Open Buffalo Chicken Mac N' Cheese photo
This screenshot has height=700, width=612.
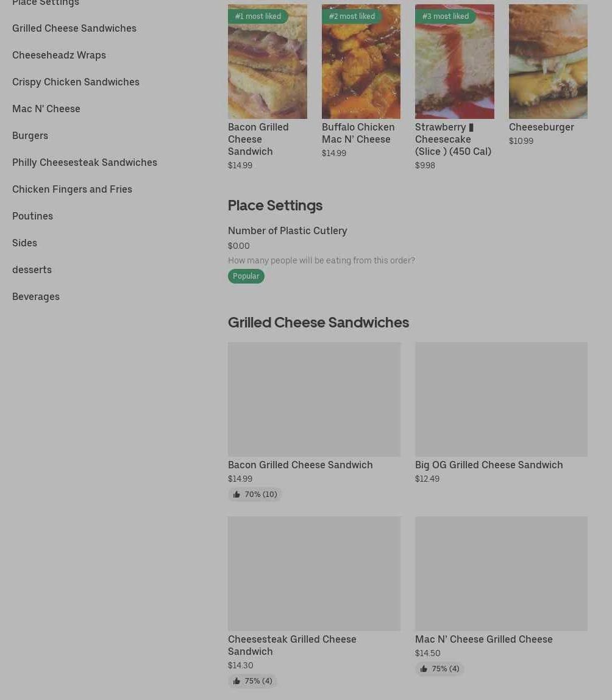pyautogui.click(x=361, y=62)
